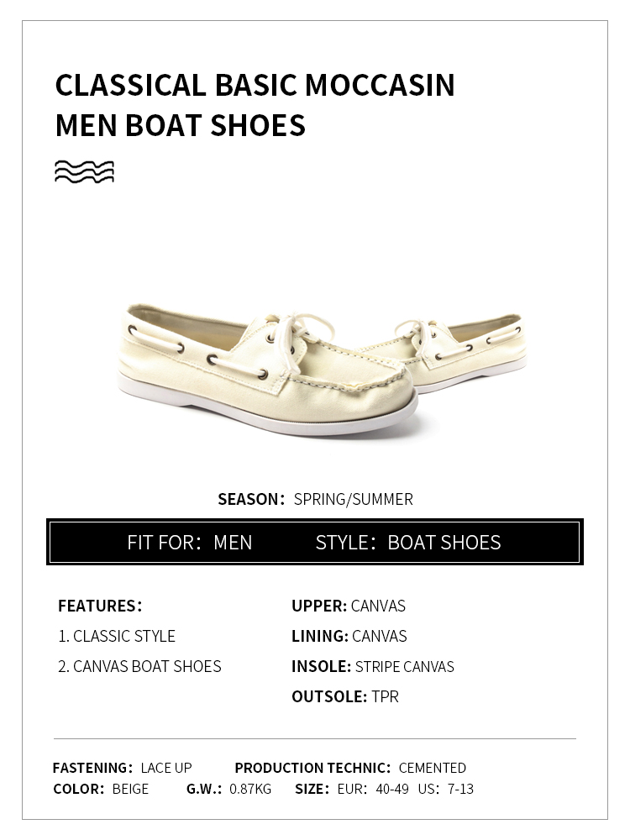Select the Canvas Boat Shoes feature line
Image resolution: width=630 pixels, height=840 pixels.
(139, 666)
